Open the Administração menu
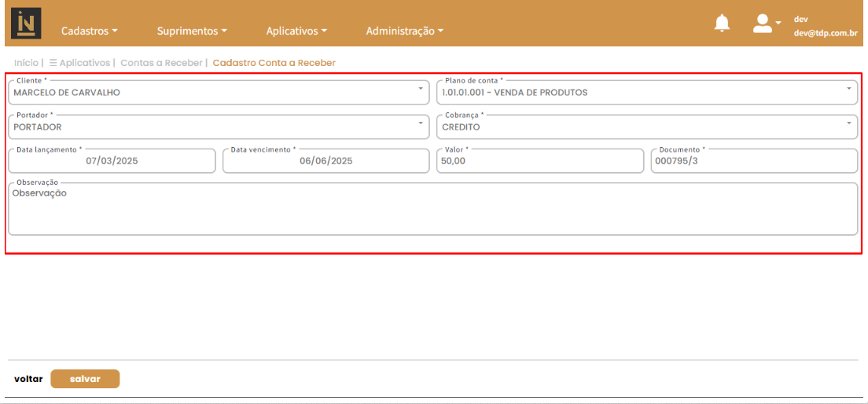868x404 pixels. click(x=404, y=31)
